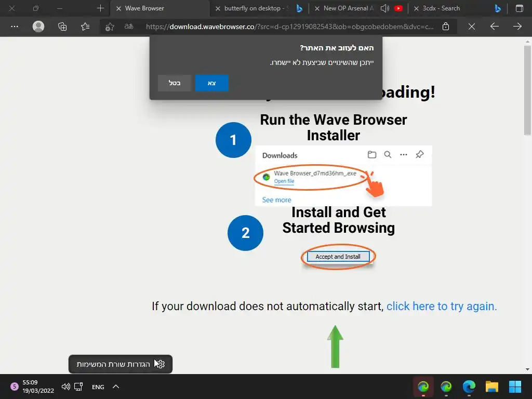Open the profile avatar menu
532x399 pixels.
click(x=38, y=26)
